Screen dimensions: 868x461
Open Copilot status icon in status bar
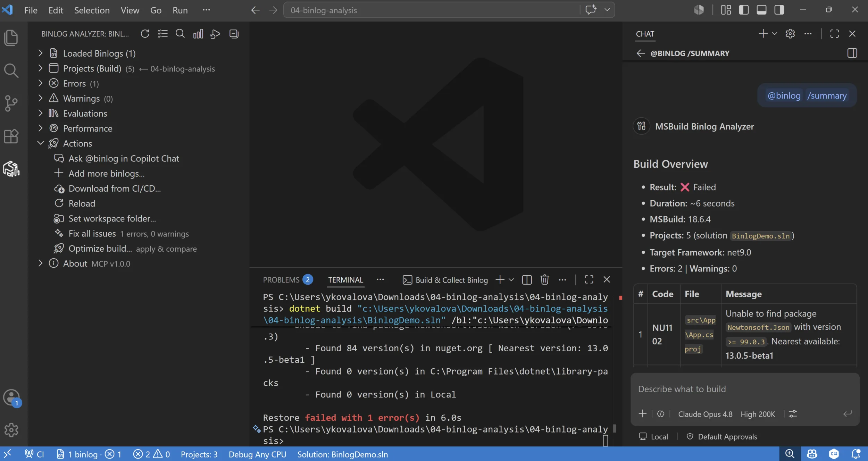pyautogui.click(x=812, y=454)
